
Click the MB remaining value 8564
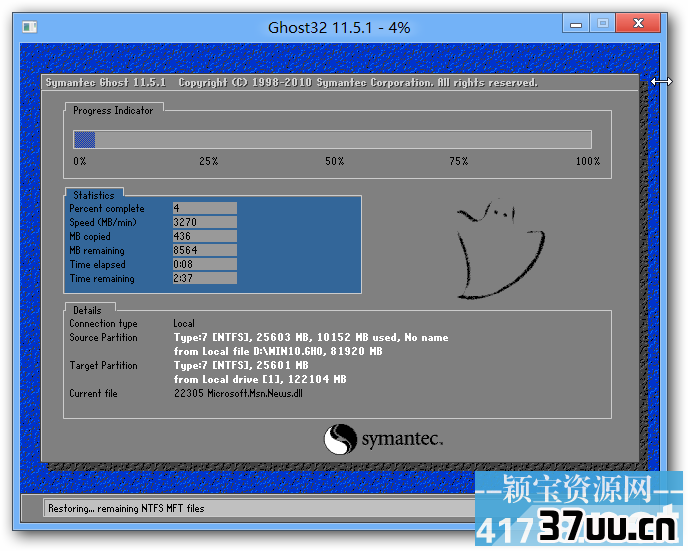205,250
